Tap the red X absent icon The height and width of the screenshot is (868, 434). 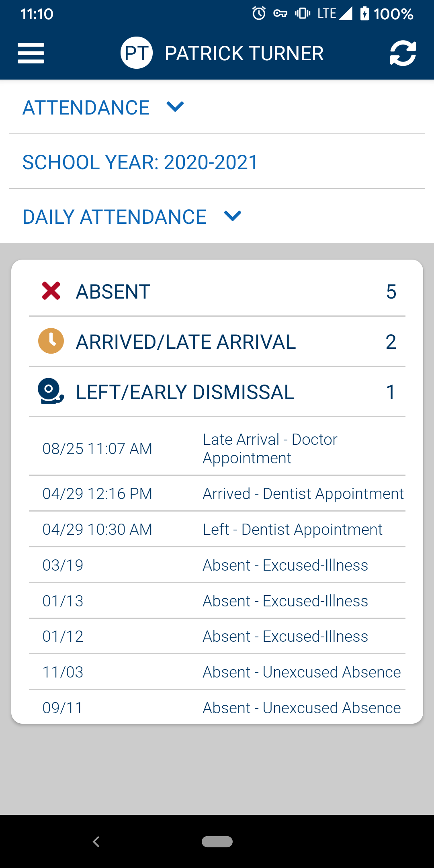[51, 291]
